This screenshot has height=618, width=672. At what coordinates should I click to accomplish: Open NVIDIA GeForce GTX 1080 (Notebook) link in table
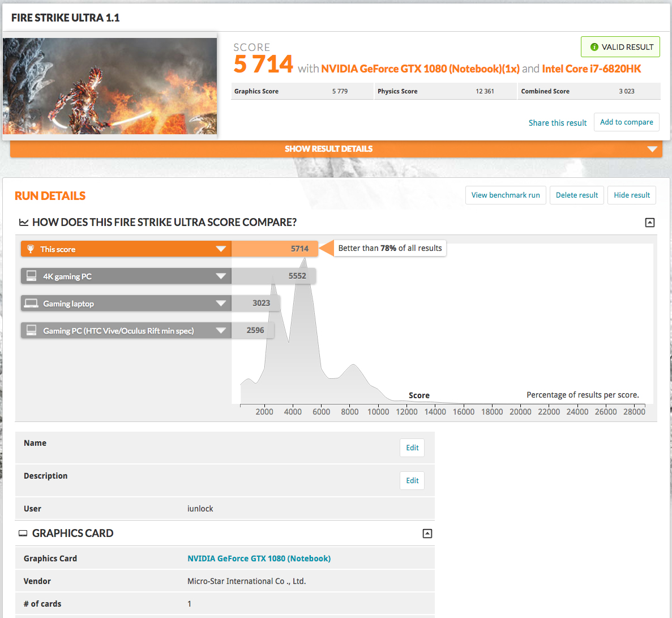click(x=259, y=559)
